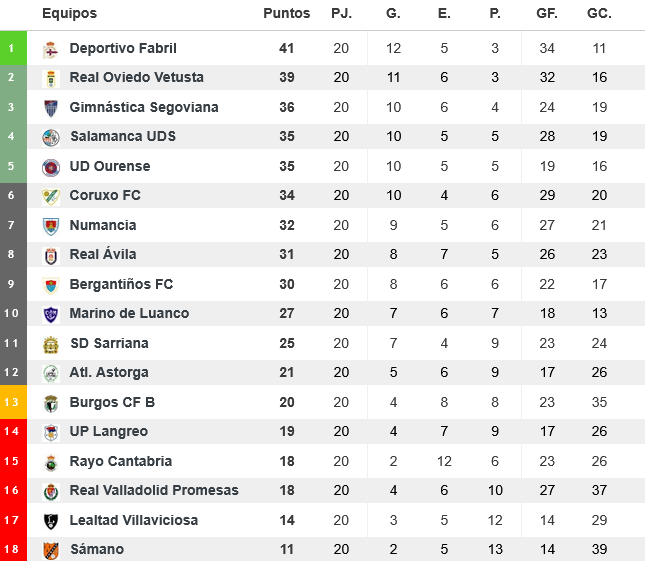Click the UD Ourense crest icon
The image size is (645, 561).
click(51, 167)
